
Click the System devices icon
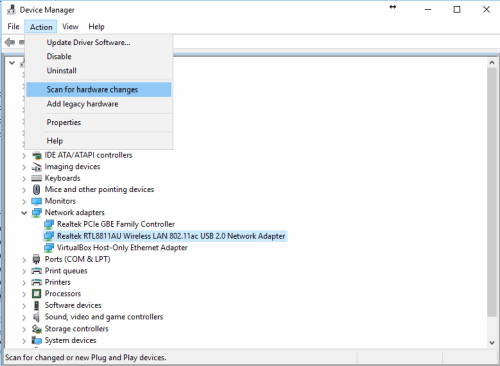click(x=36, y=340)
